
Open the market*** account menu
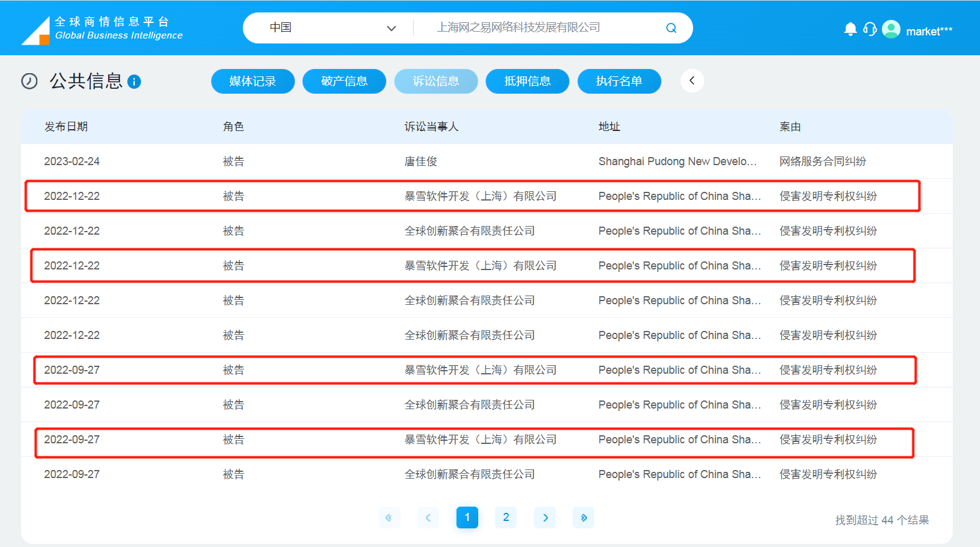coord(929,31)
